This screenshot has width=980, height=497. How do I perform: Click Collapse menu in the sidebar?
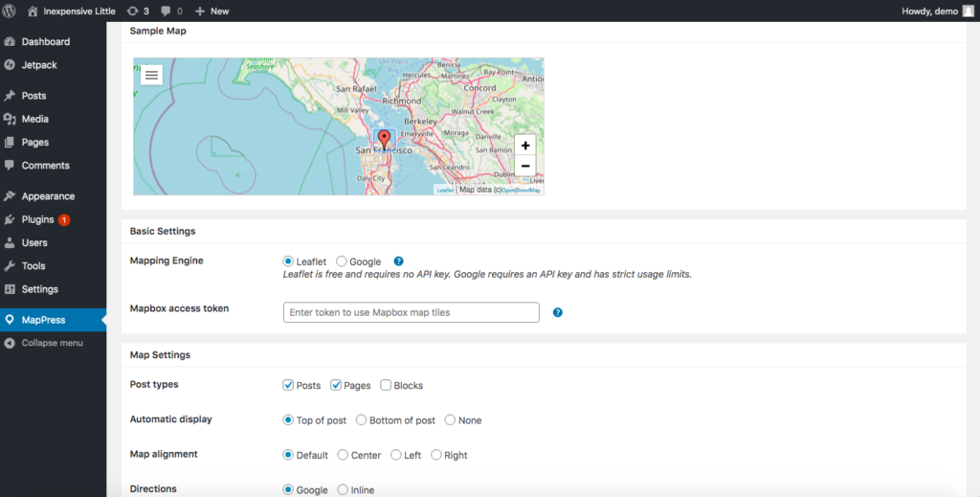point(52,343)
